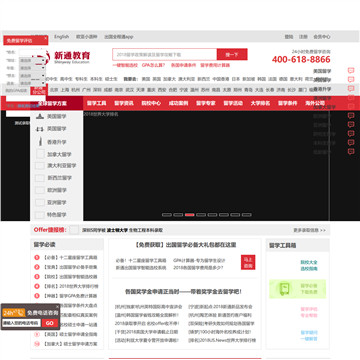Click the icon beside 新西兰留学 in sidebar
The height and width of the screenshot is (360, 360).
coord(40,178)
